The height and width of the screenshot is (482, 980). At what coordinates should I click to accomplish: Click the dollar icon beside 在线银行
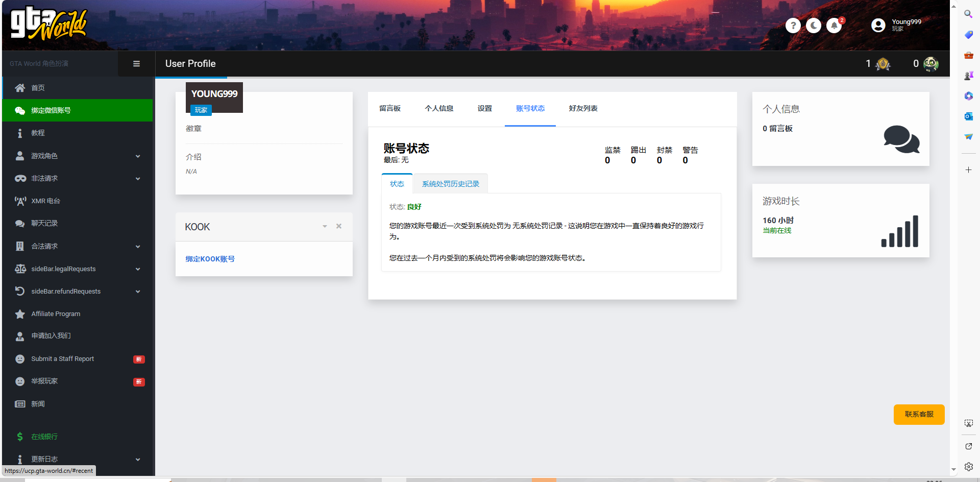click(20, 437)
